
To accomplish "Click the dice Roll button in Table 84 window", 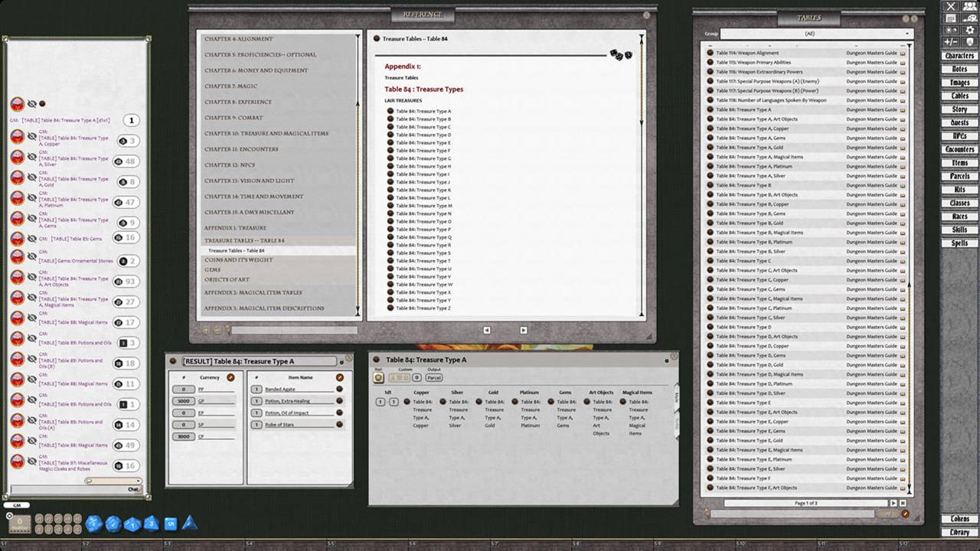I will [377, 377].
